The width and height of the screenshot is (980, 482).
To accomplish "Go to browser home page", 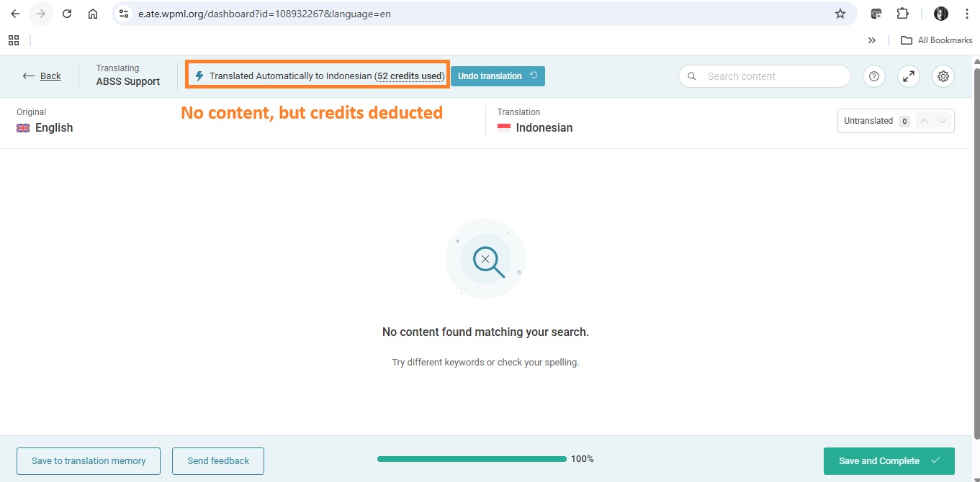I will coord(93,14).
